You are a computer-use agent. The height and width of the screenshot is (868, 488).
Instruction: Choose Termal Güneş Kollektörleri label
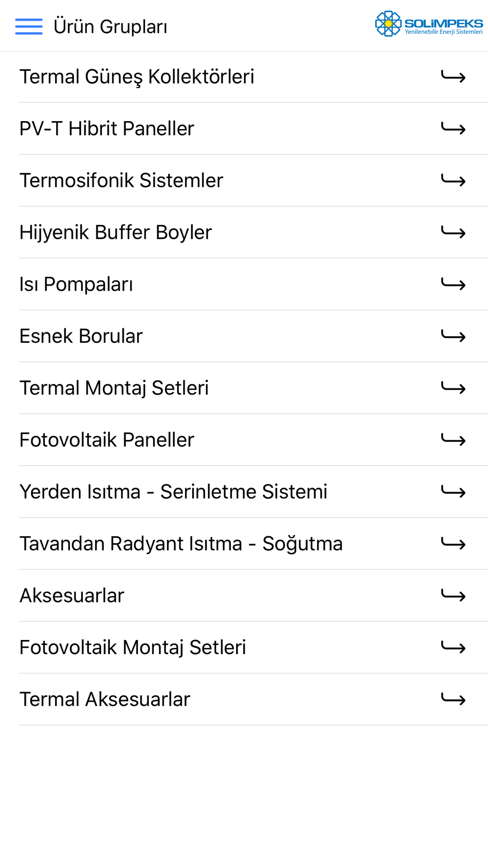click(137, 77)
